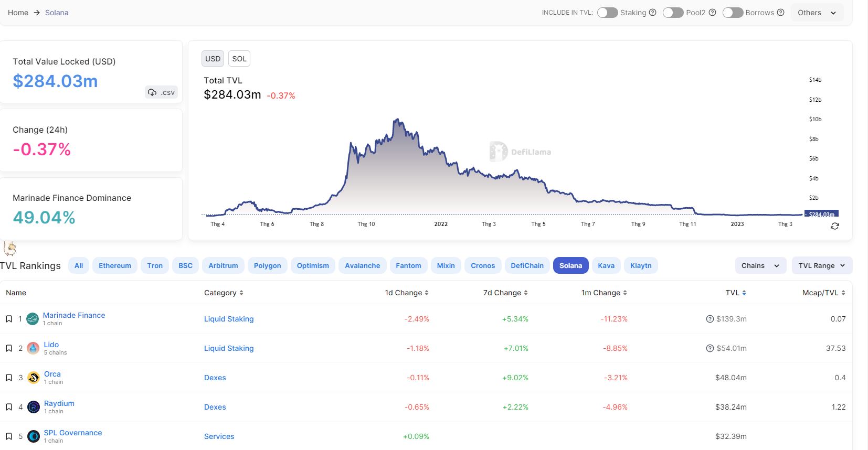
Task: Select the Tron chain tab
Action: (x=155, y=265)
